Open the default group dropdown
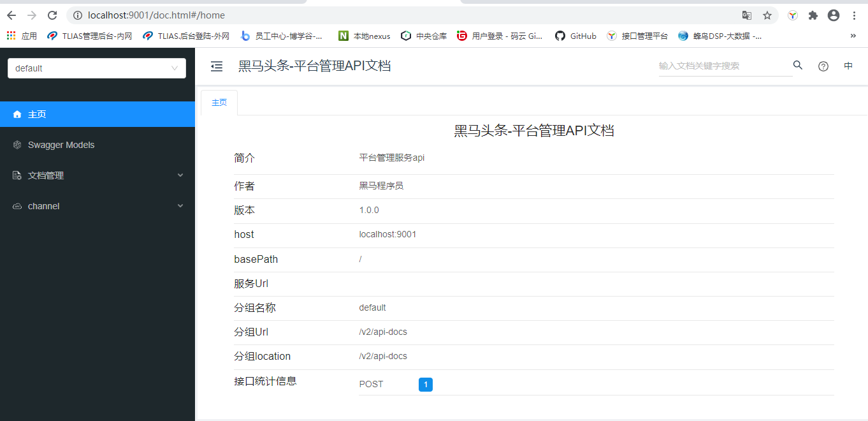Screen dimensions: 868x421 (97, 68)
